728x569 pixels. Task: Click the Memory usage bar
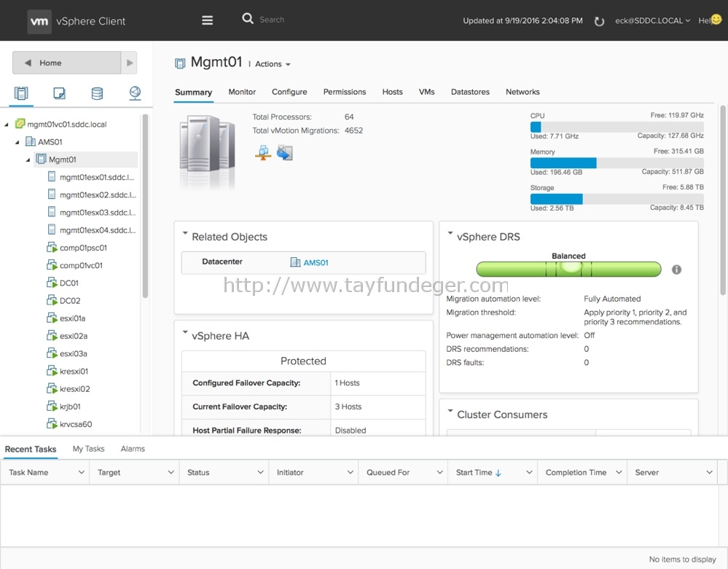pyautogui.click(x=617, y=162)
